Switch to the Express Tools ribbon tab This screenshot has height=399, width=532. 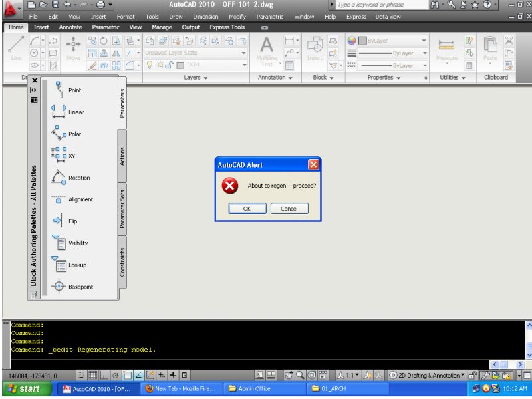click(x=227, y=27)
